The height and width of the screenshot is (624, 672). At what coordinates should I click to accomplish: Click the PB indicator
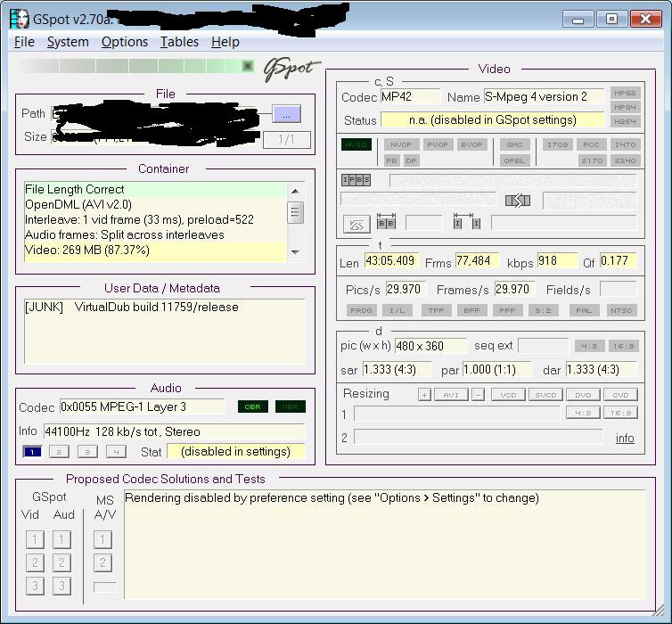point(391,160)
